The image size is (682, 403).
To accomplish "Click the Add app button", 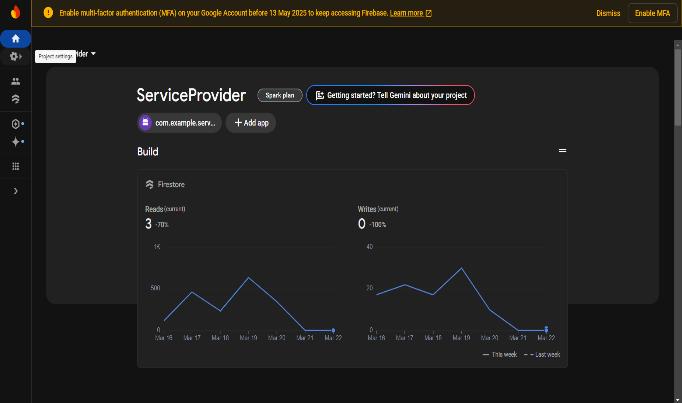I will (251, 123).
